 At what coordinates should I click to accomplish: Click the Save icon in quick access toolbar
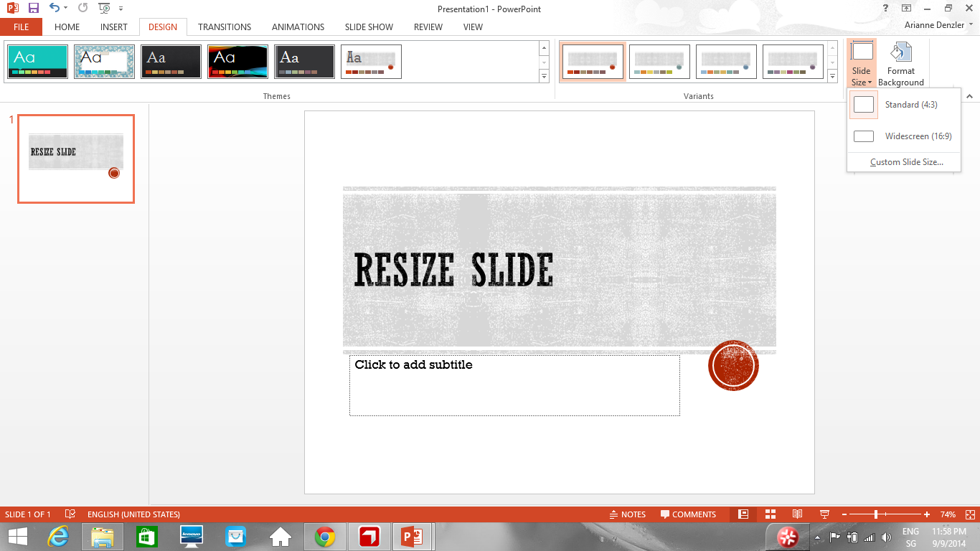pyautogui.click(x=34, y=9)
